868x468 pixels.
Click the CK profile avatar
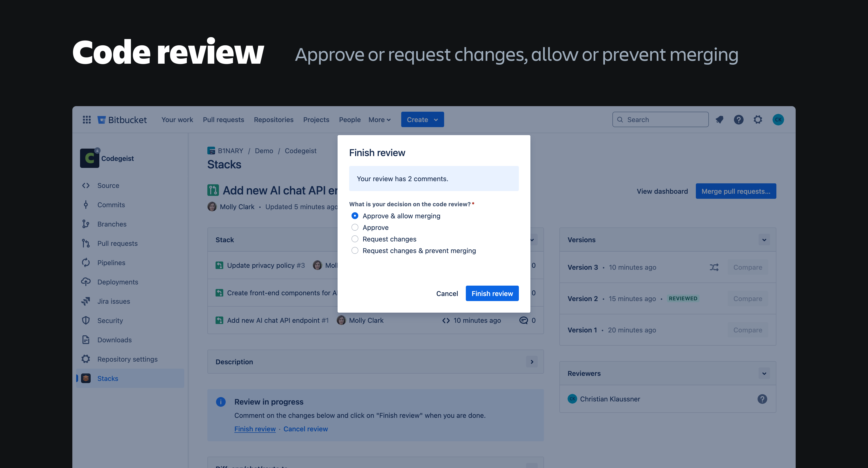point(778,120)
